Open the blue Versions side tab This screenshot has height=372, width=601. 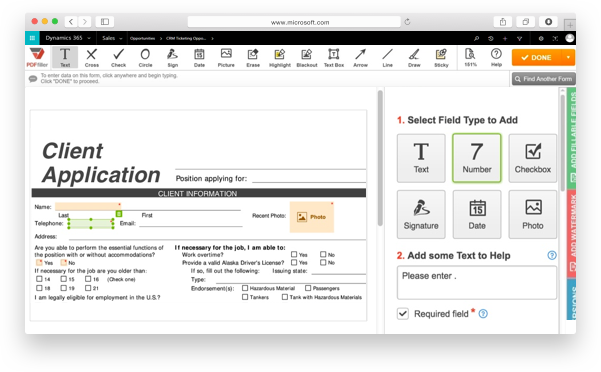[571, 299]
